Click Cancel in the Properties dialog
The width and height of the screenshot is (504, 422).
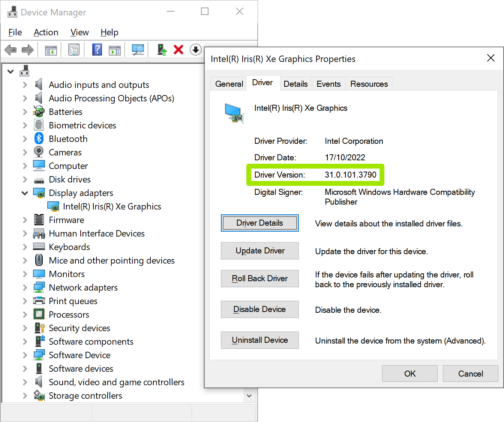click(x=471, y=374)
